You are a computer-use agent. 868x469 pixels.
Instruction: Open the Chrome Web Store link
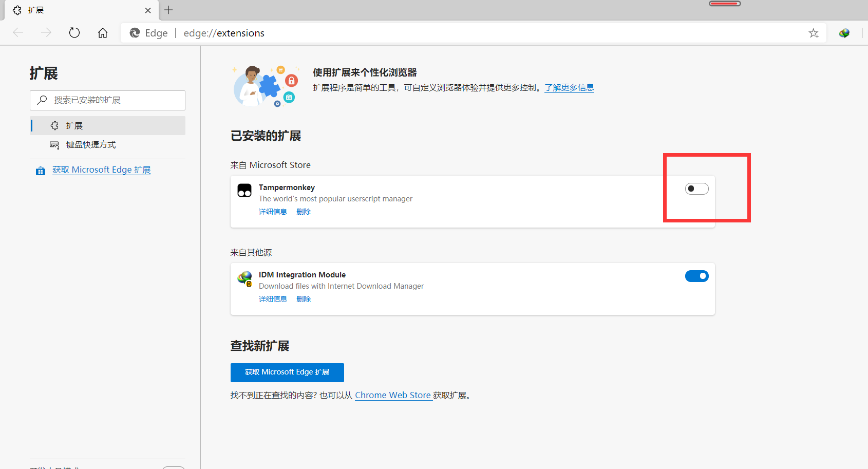pos(393,396)
